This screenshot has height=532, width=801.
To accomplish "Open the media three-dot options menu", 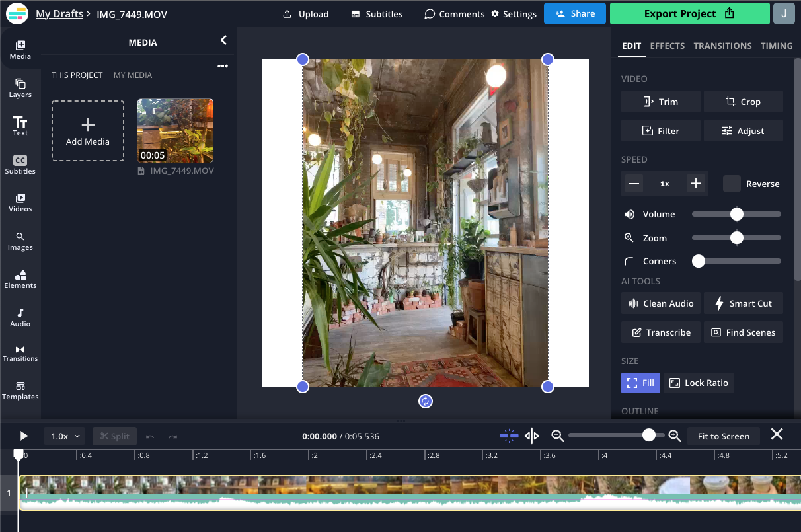I will [223, 66].
